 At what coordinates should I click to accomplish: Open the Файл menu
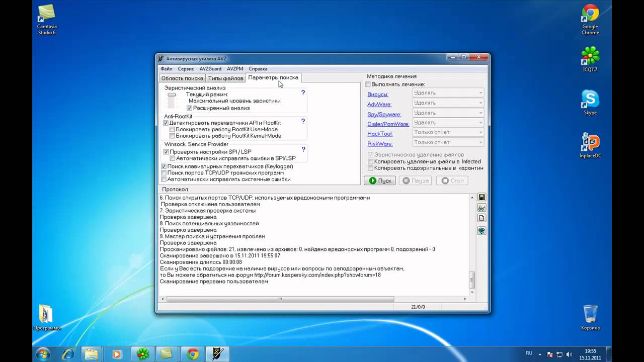(166, 68)
